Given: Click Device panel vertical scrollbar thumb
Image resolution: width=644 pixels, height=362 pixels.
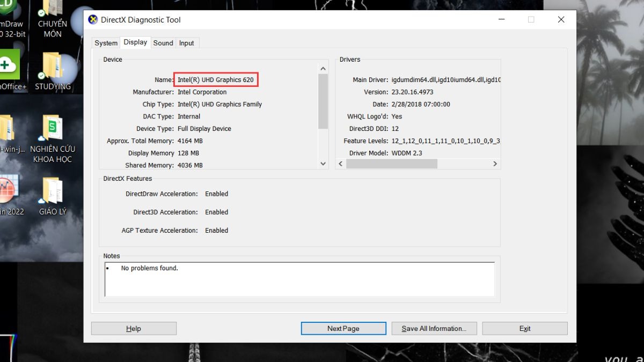Looking at the screenshot, I should [x=323, y=101].
